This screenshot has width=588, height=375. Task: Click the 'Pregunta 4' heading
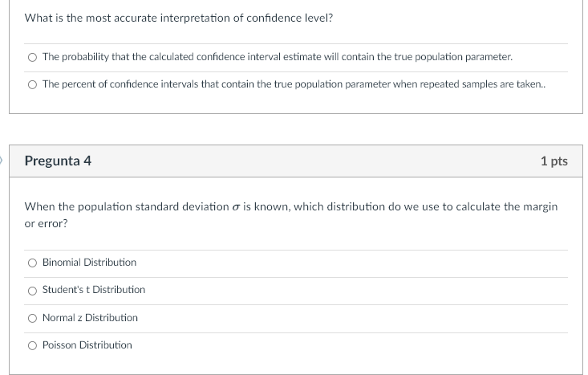click(x=58, y=161)
